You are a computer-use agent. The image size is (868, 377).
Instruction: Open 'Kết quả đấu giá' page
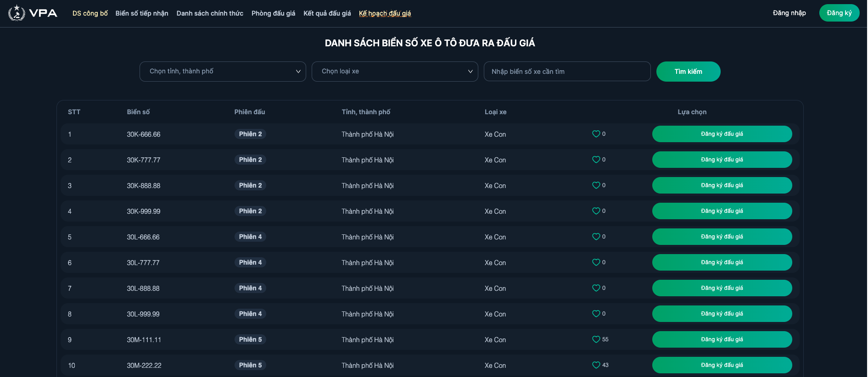point(327,13)
